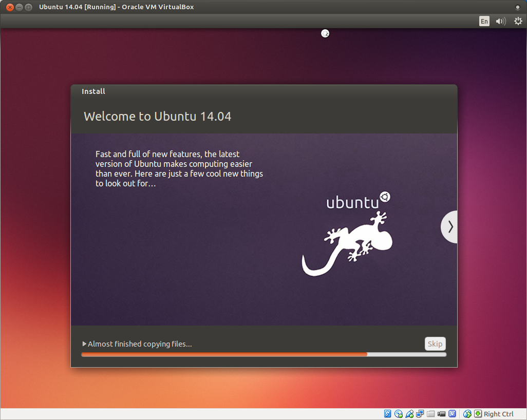Click the optical disc status icon
This screenshot has width=527, height=420.
(398, 414)
